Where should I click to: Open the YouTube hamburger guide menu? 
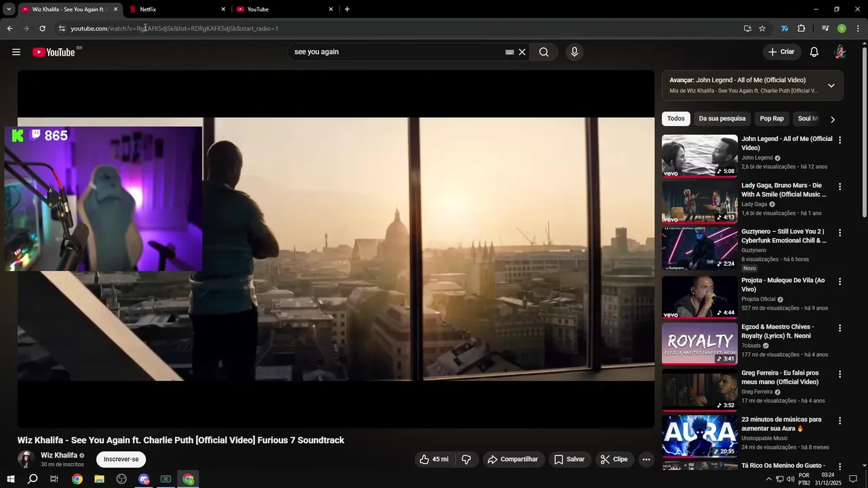(x=16, y=52)
